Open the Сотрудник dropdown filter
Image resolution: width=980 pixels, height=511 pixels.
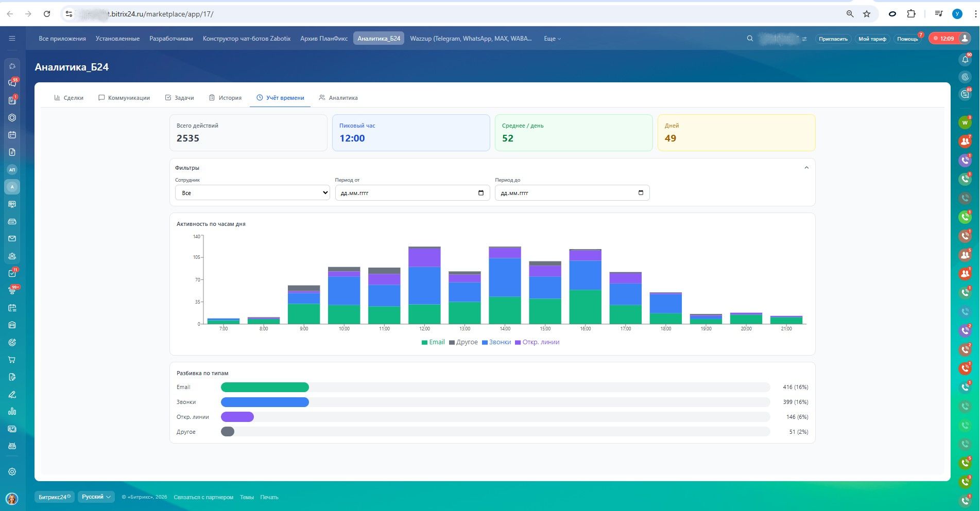[252, 193]
